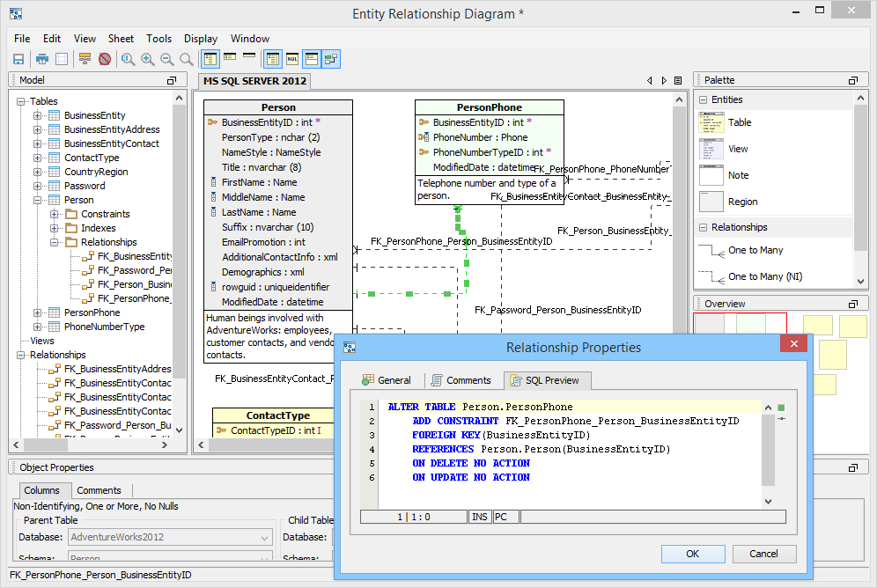Open the File menu
The image size is (877, 588).
coord(22,39)
